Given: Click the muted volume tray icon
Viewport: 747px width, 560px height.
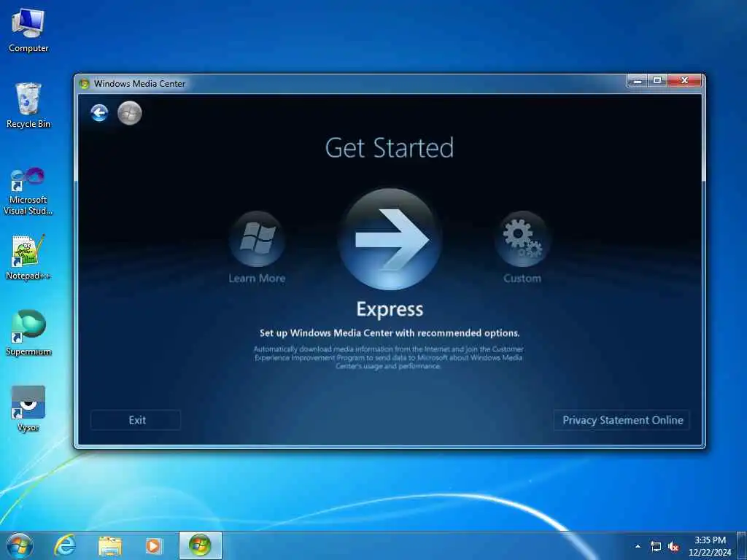Looking at the screenshot, I should point(673,546).
